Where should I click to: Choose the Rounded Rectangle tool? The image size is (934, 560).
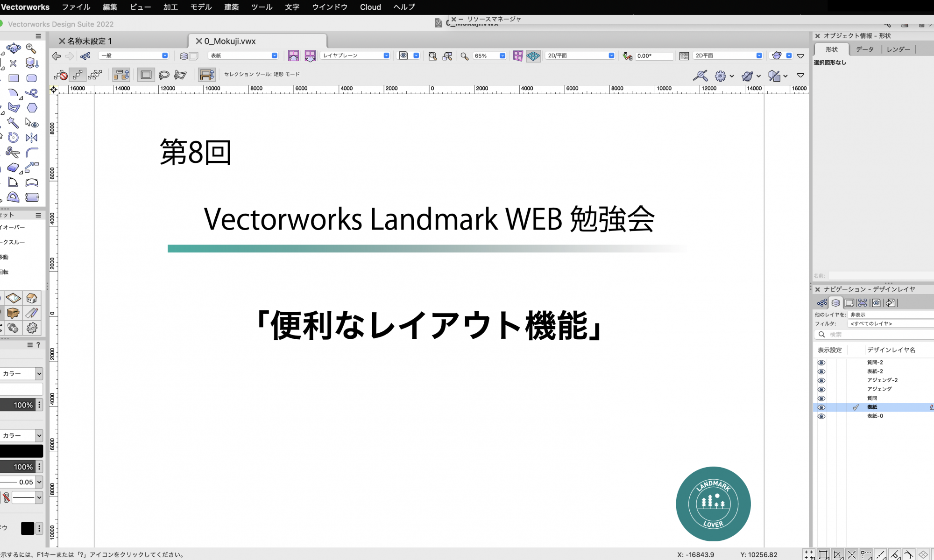click(x=31, y=78)
